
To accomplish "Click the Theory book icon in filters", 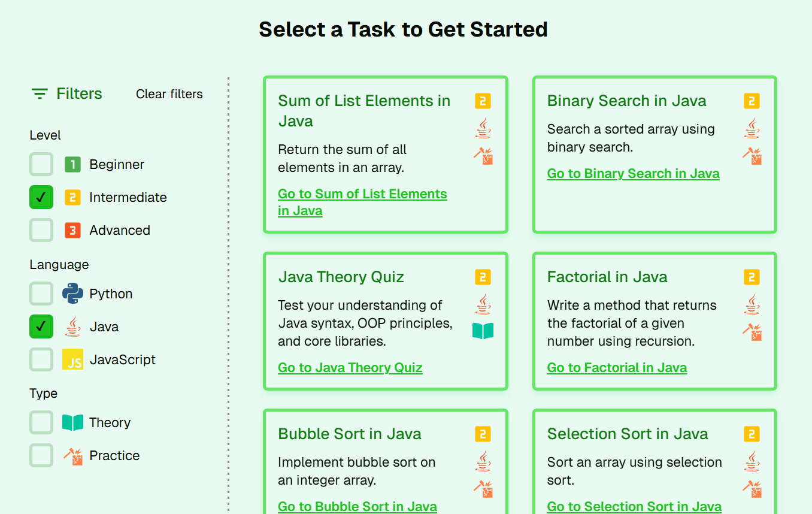I will point(72,422).
